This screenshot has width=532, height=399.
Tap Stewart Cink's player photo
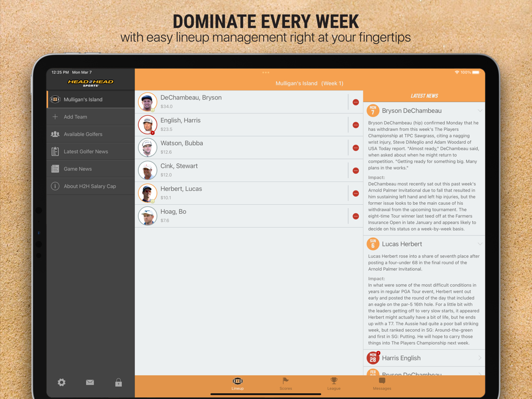click(x=147, y=170)
